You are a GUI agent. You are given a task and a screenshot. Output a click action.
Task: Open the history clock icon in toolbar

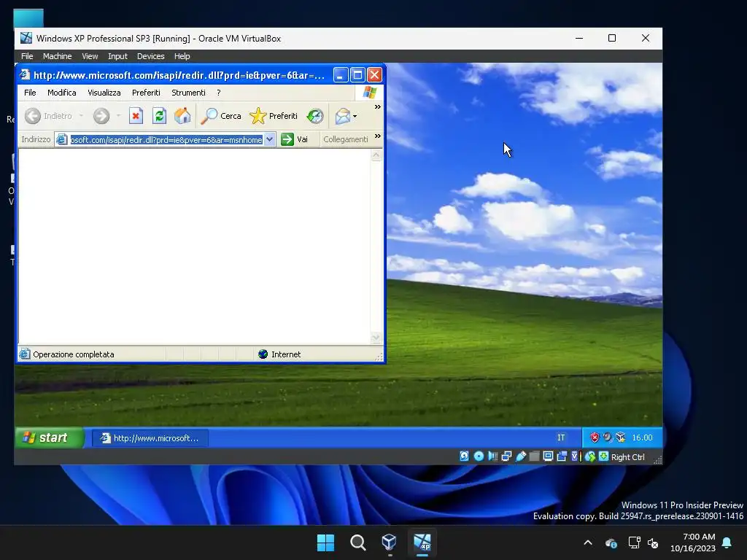pyautogui.click(x=315, y=116)
